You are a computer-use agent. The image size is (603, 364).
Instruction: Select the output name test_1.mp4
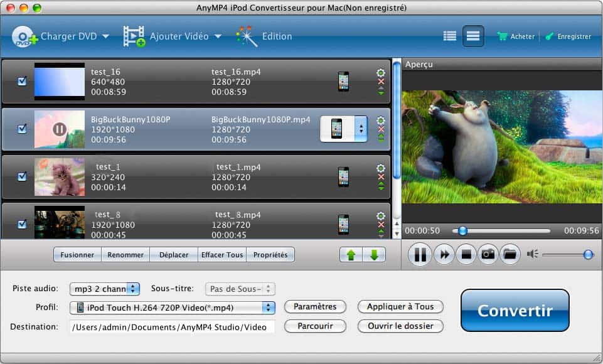click(x=238, y=167)
